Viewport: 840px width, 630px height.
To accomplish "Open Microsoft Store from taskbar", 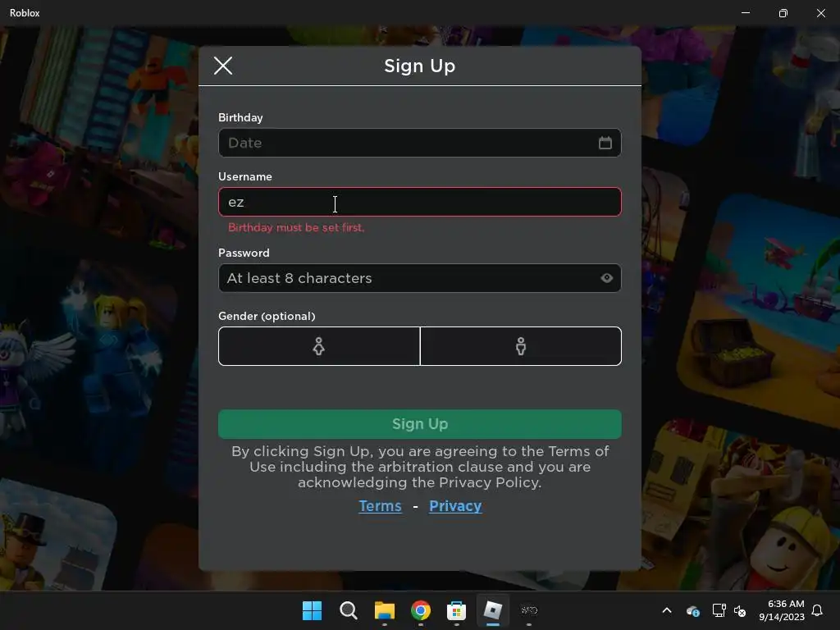I will pyautogui.click(x=456, y=610).
